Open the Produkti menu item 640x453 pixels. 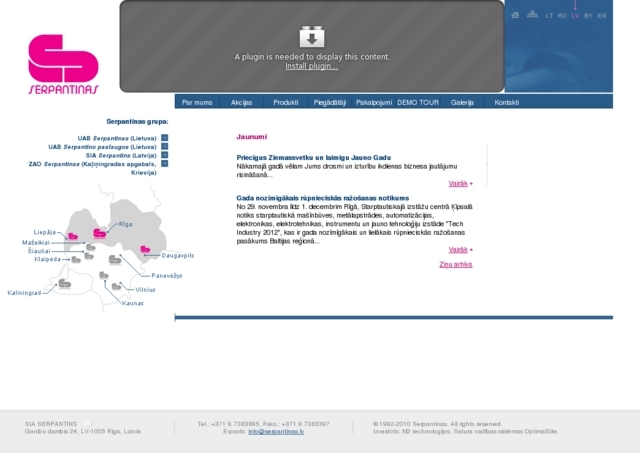click(x=286, y=102)
